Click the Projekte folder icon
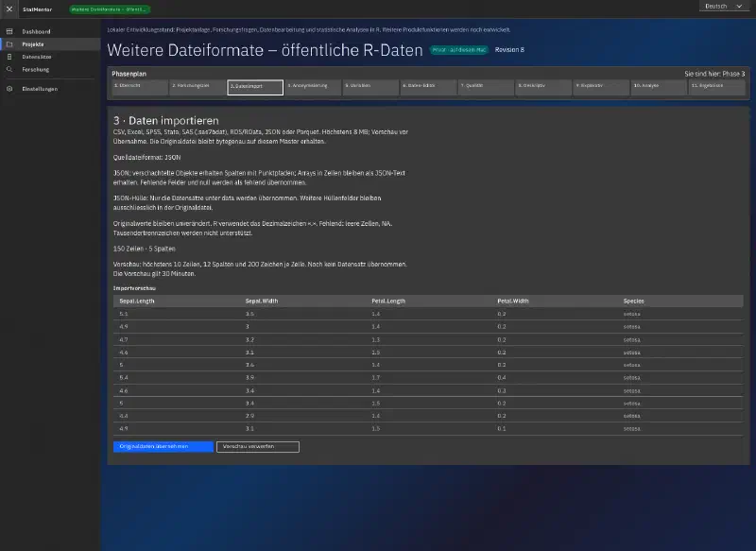 pyautogui.click(x=9, y=44)
